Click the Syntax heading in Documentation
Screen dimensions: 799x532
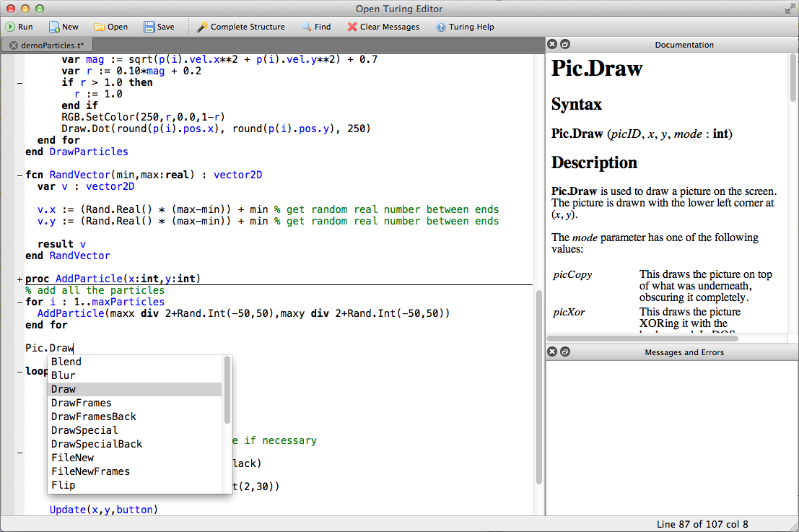click(576, 105)
